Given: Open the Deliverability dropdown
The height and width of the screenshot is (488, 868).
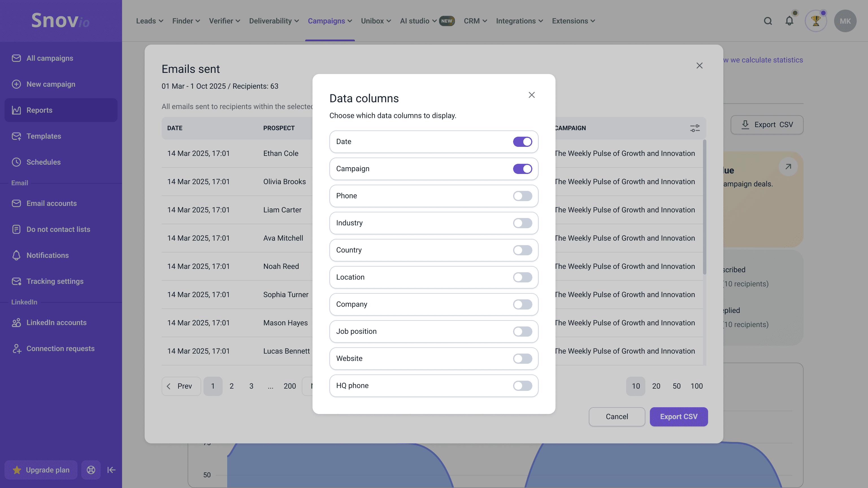Looking at the screenshot, I should pos(274,21).
